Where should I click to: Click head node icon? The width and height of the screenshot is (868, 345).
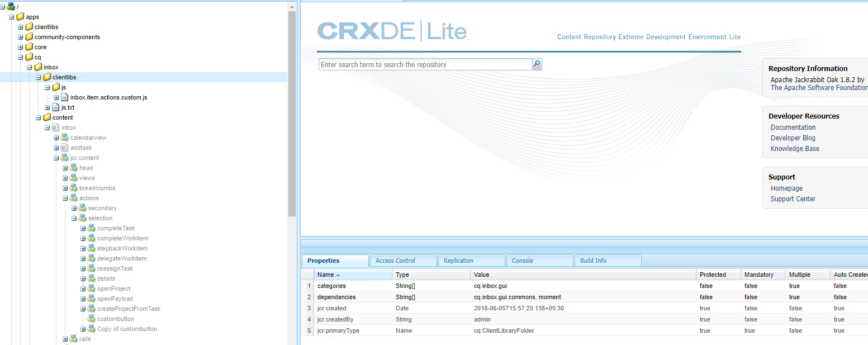[x=74, y=168]
